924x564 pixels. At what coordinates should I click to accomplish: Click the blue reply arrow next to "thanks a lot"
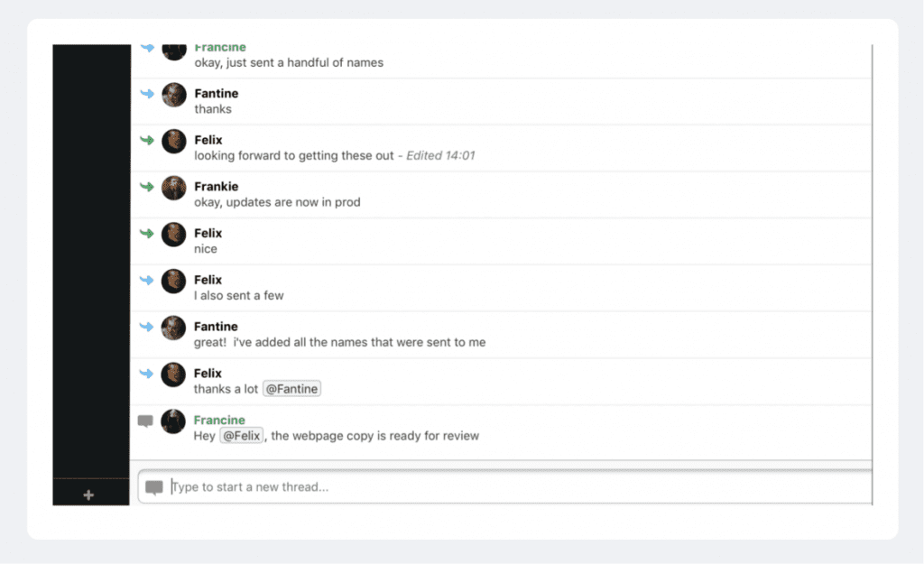pos(147,373)
